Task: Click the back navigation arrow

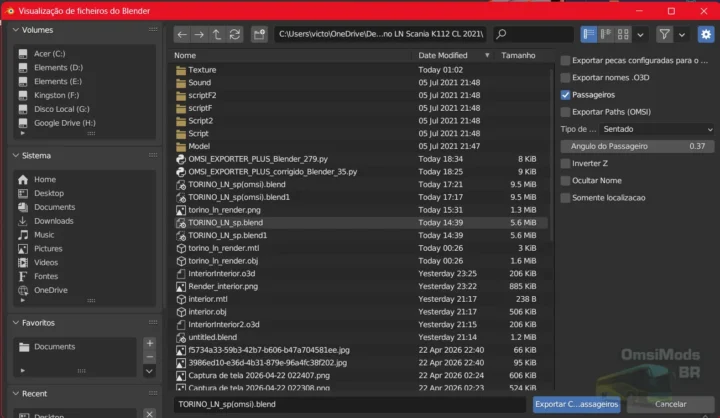Action: (181, 35)
